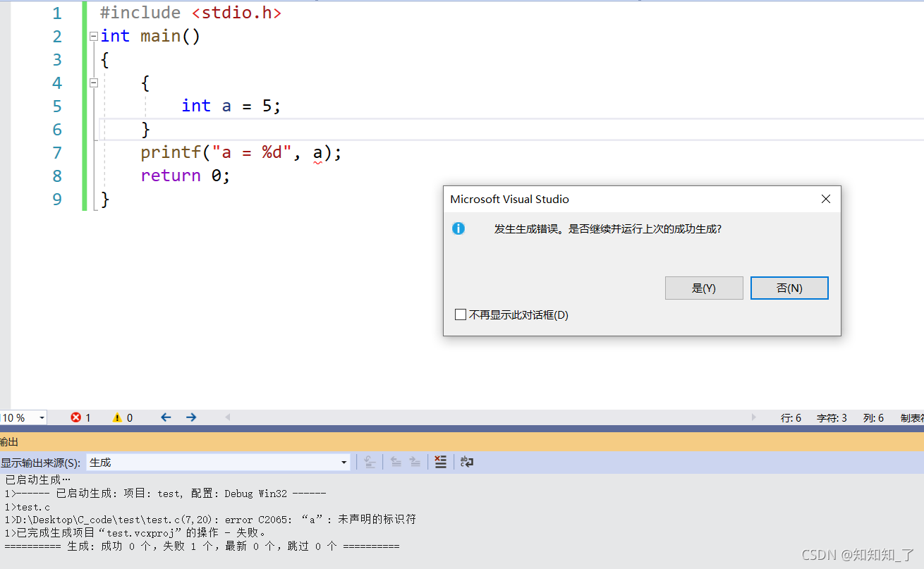The height and width of the screenshot is (569, 924).
Task: Check the 不再显示此对话框(D) checkbox
Action: click(461, 314)
